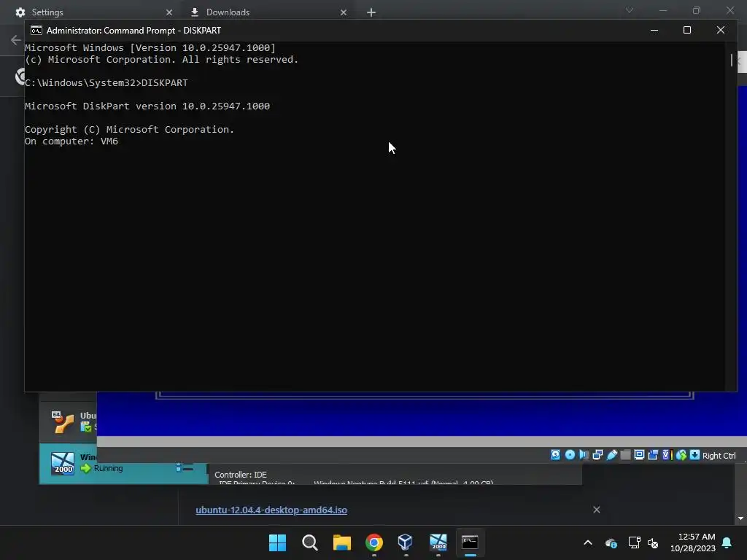Show hidden system tray icons
747x560 pixels.
(x=588, y=542)
